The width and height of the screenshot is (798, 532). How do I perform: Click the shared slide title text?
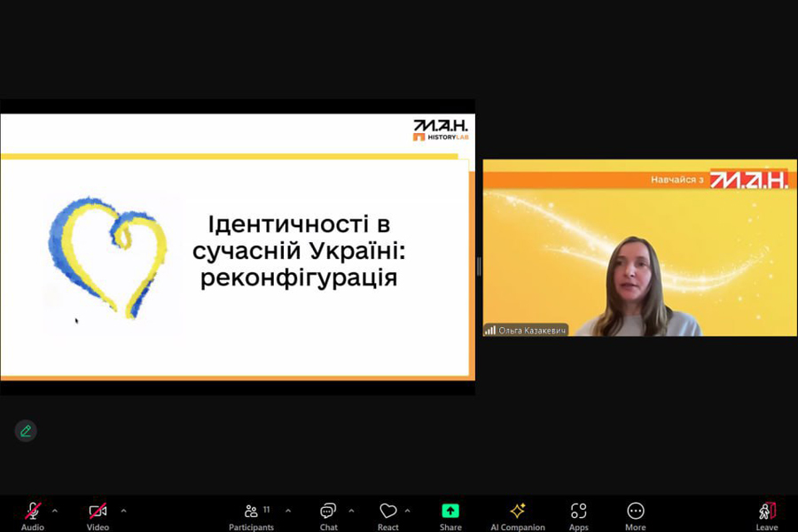(299, 252)
